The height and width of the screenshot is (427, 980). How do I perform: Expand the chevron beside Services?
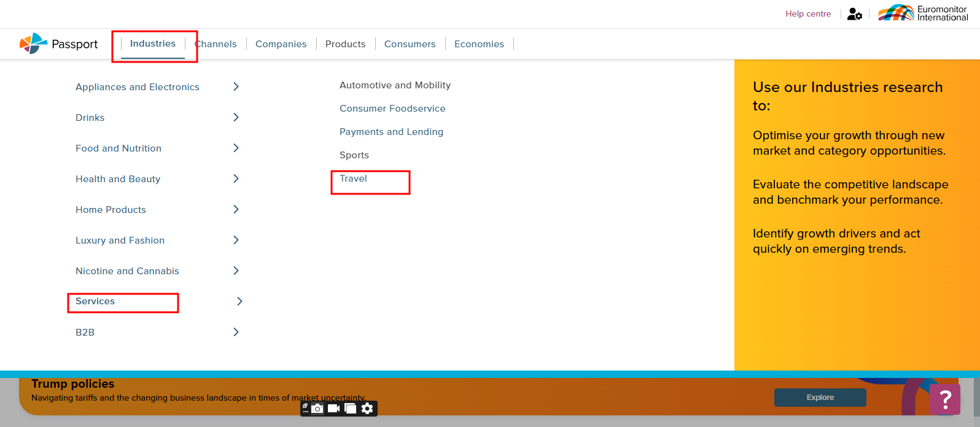239,301
